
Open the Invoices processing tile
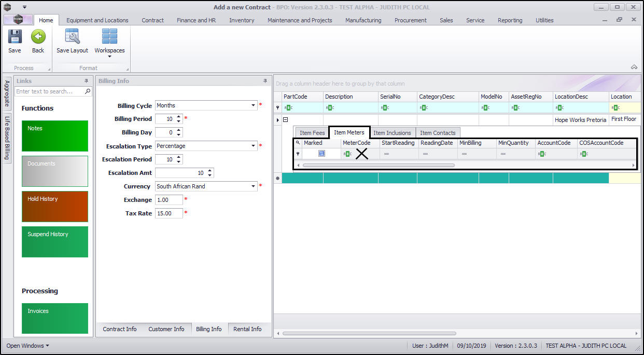pos(55,318)
